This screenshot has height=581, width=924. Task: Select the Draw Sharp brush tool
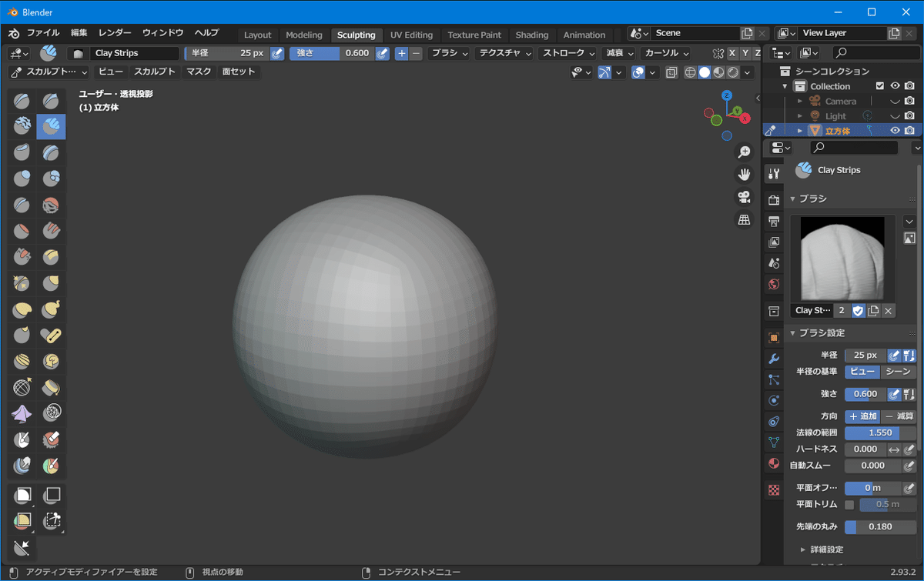click(x=51, y=101)
